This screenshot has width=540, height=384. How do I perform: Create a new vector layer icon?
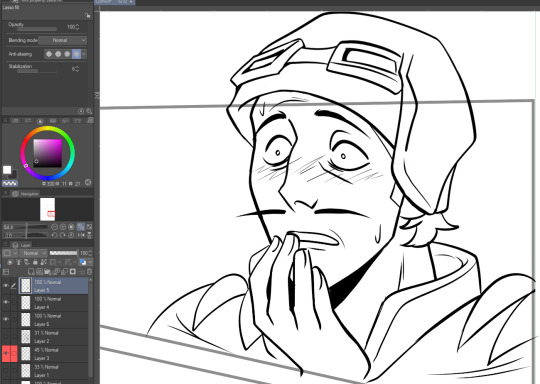pos(39,272)
